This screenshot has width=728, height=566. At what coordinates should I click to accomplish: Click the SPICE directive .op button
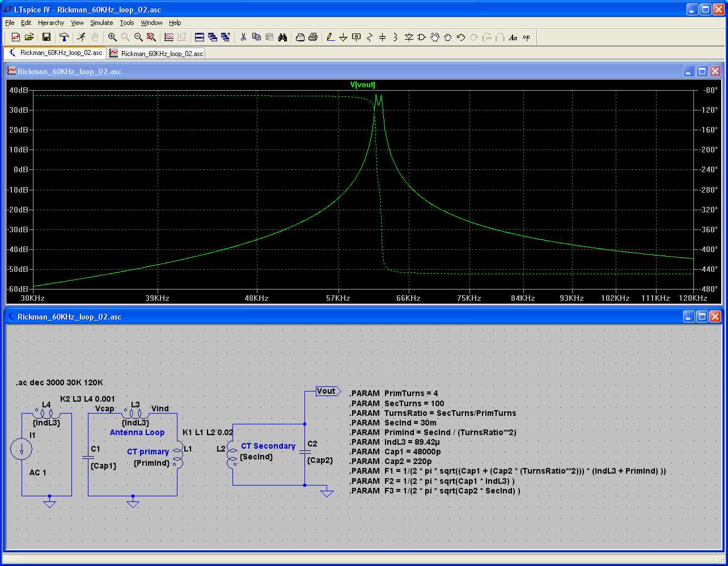click(x=526, y=37)
